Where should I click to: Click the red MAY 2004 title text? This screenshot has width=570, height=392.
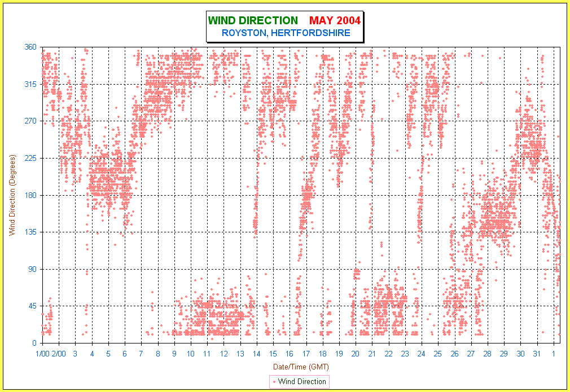335,21
